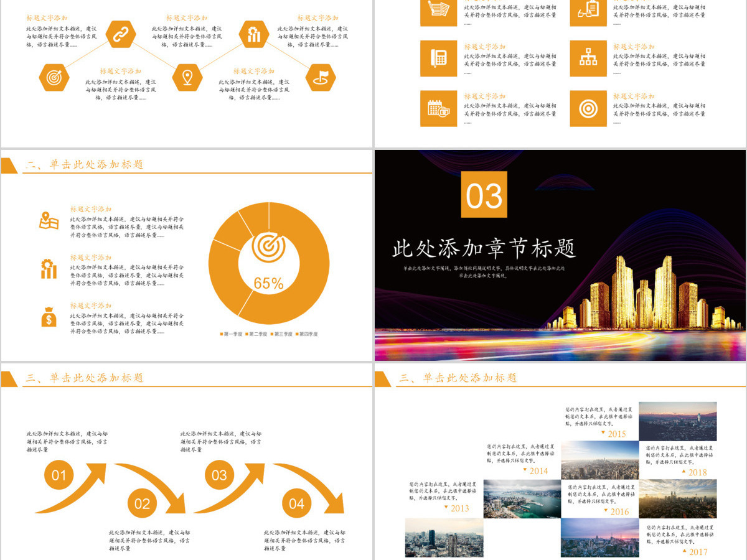
Task: Open the purple dusk cityscape photo
Action: (x=599, y=538)
